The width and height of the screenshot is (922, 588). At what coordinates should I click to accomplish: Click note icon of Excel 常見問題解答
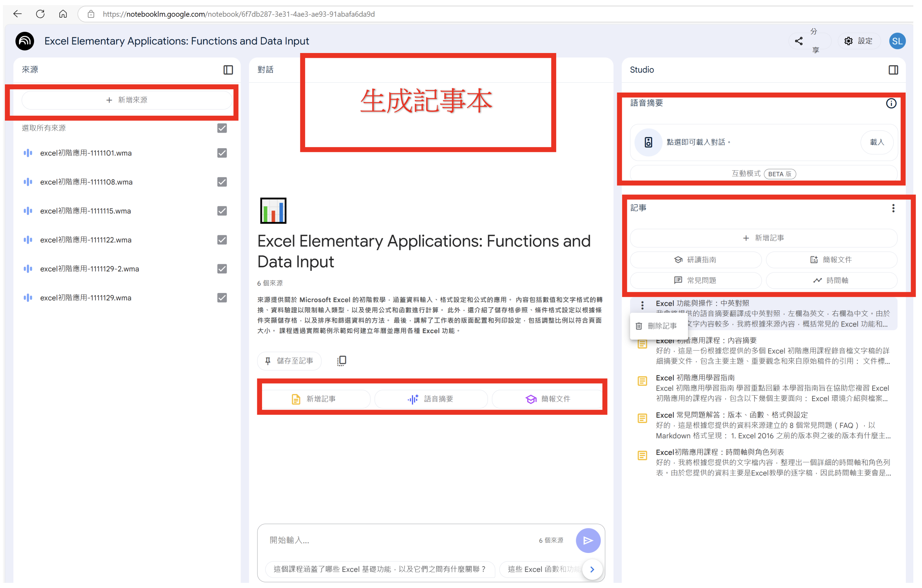coord(643,418)
